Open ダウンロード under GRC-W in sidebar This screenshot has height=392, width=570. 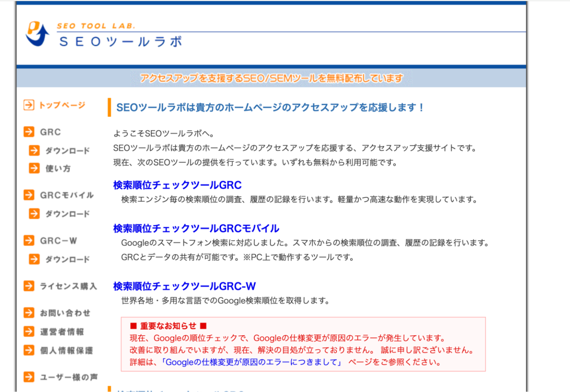(67, 259)
